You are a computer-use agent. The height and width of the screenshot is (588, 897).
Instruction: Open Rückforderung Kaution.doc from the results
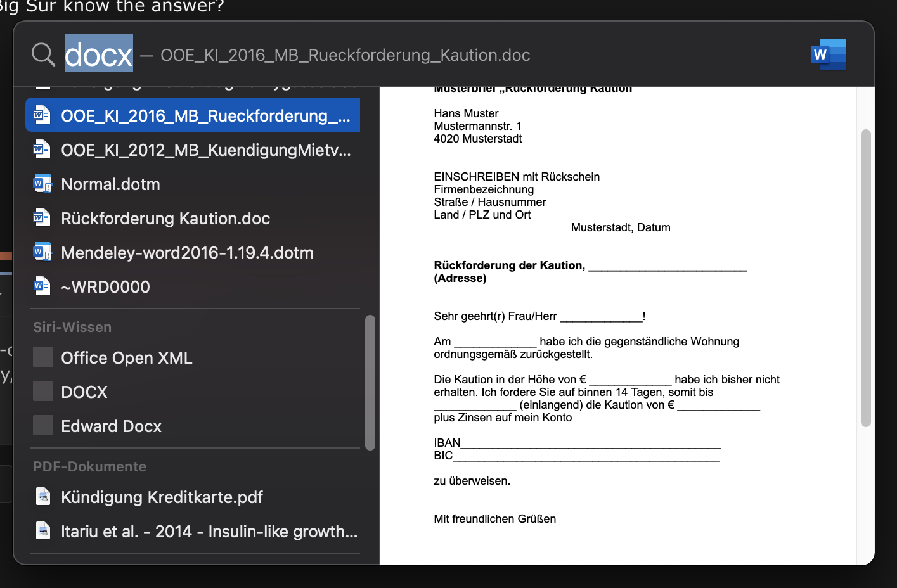tap(165, 218)
